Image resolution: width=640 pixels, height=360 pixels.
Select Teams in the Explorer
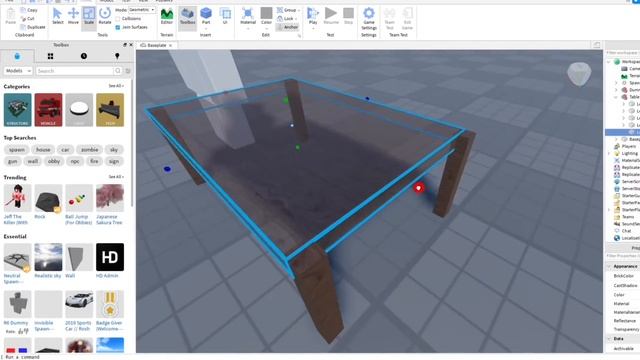point(628,217)
